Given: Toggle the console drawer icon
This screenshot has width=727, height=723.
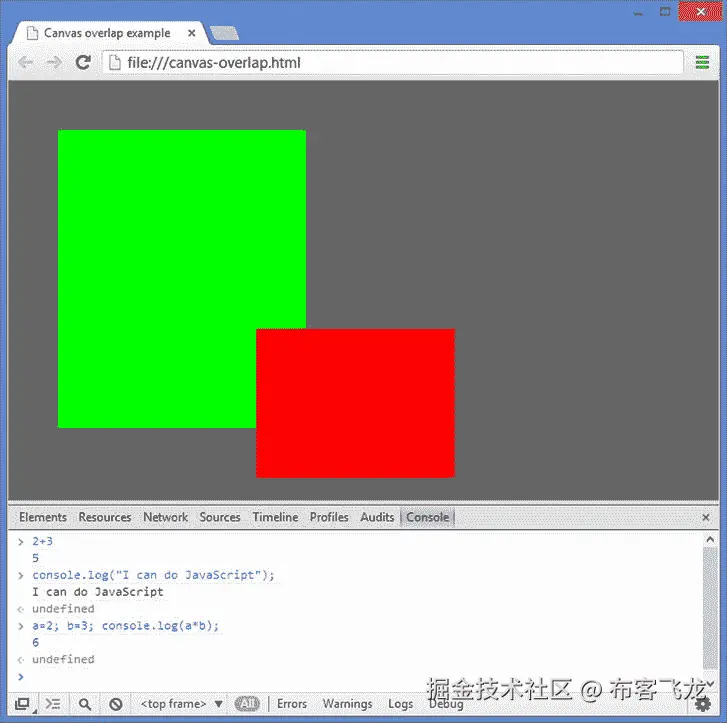Looking at the screenshot, I should coord(53,704).
